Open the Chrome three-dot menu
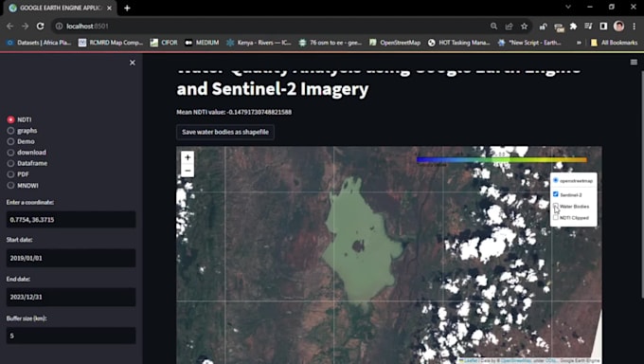This screenshot has width=644, height=364. (635, 27)
